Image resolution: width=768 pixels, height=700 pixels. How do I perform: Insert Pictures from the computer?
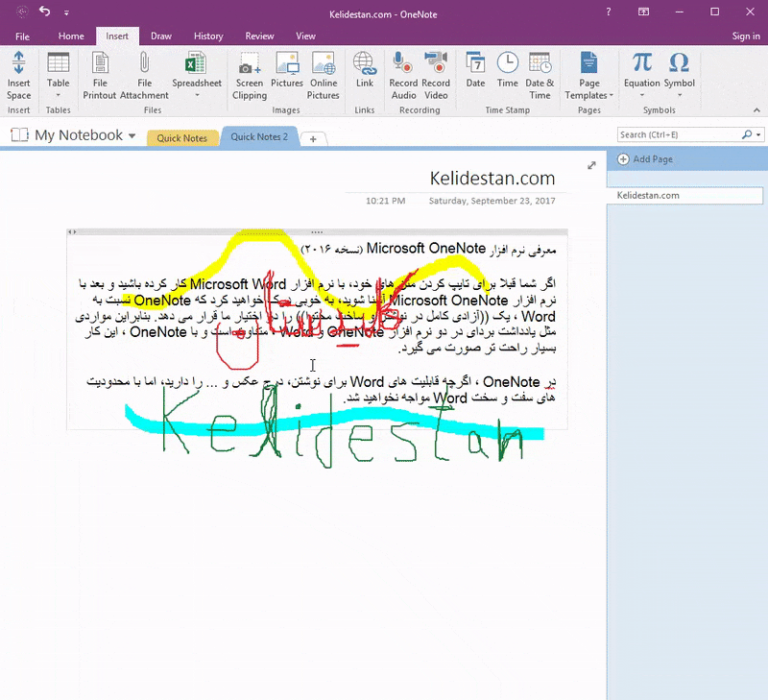pyautogui.click(x=287, y=71)
